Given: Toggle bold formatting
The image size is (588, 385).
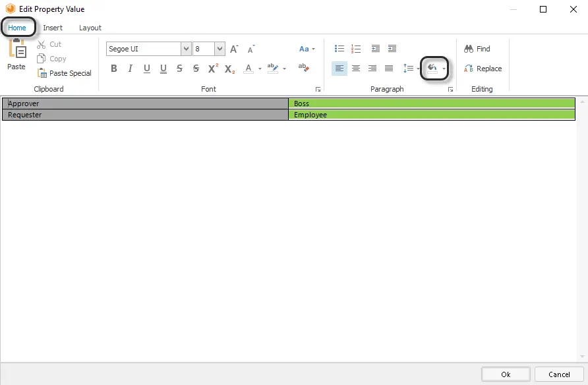Looking at the screenshot, I should pyautogui.click(x=114, y=68).
